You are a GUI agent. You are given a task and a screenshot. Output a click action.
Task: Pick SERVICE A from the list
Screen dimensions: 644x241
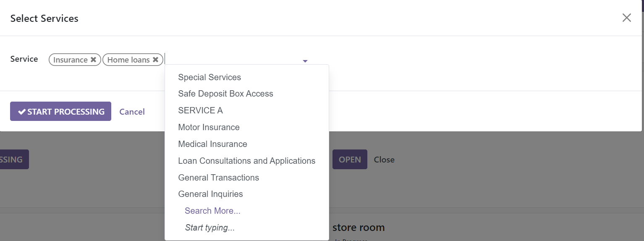coord(200,110)
